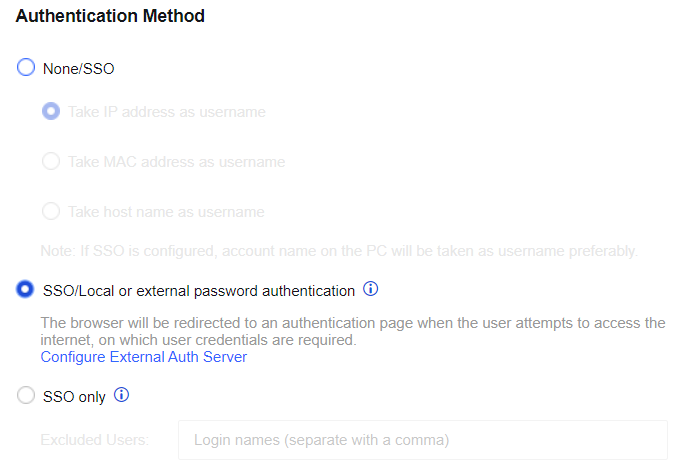Click info icon beside SSO/Local password authentication
Screen dimensions: 698x462
tap(370, 290)
